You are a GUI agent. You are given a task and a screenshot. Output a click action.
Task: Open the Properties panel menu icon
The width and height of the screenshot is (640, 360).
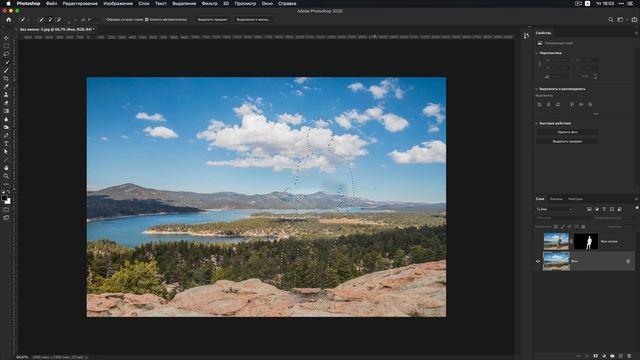click(x=636, y=33)
